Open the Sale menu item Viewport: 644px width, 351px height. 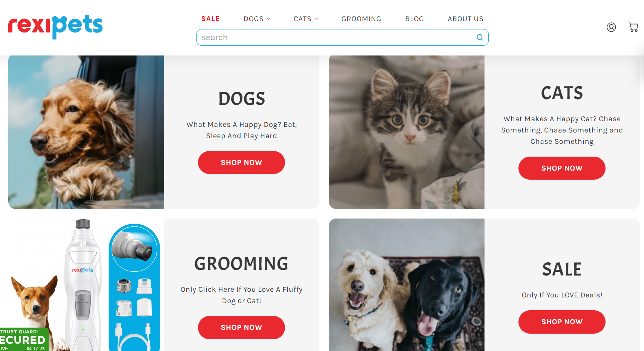click(210, 19)
